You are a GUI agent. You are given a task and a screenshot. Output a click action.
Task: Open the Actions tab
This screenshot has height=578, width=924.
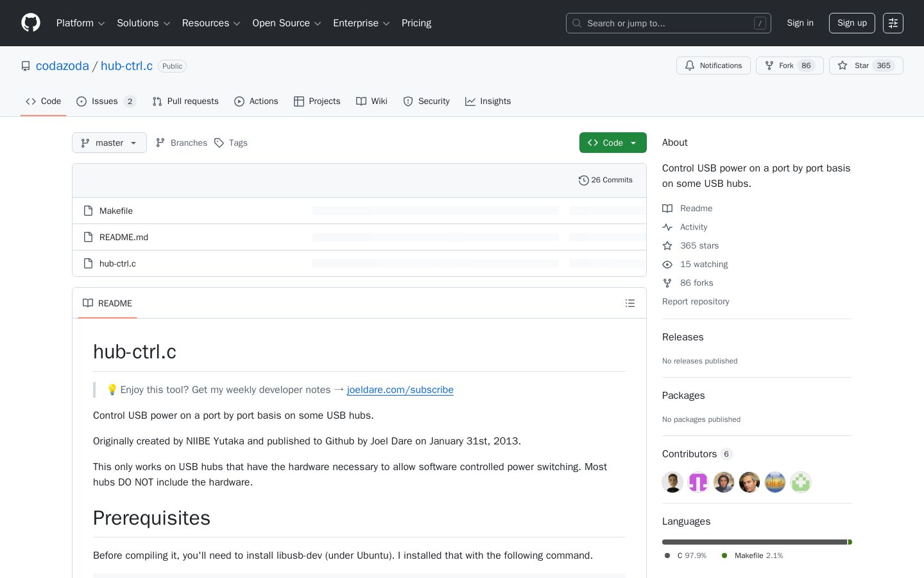tap(256, 101)
